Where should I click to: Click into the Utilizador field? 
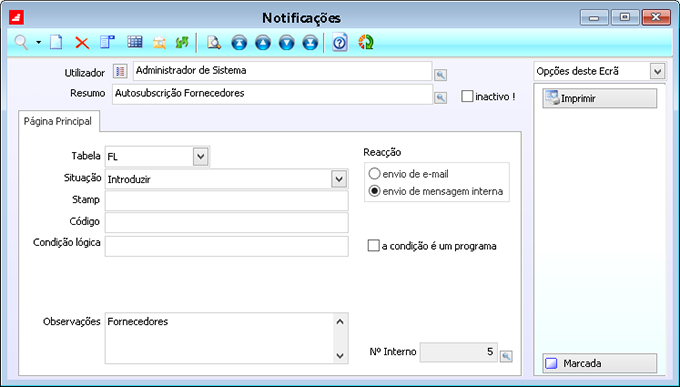[283, 71]
